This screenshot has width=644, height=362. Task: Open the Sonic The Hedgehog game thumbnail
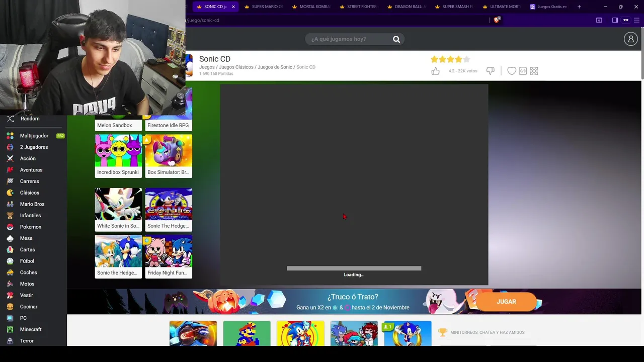(169, 204)
